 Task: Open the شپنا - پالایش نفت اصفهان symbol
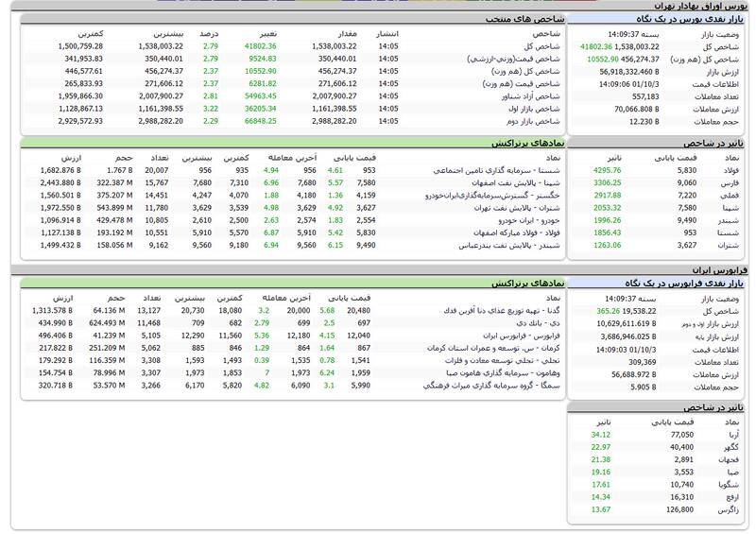tap(515, 182)
